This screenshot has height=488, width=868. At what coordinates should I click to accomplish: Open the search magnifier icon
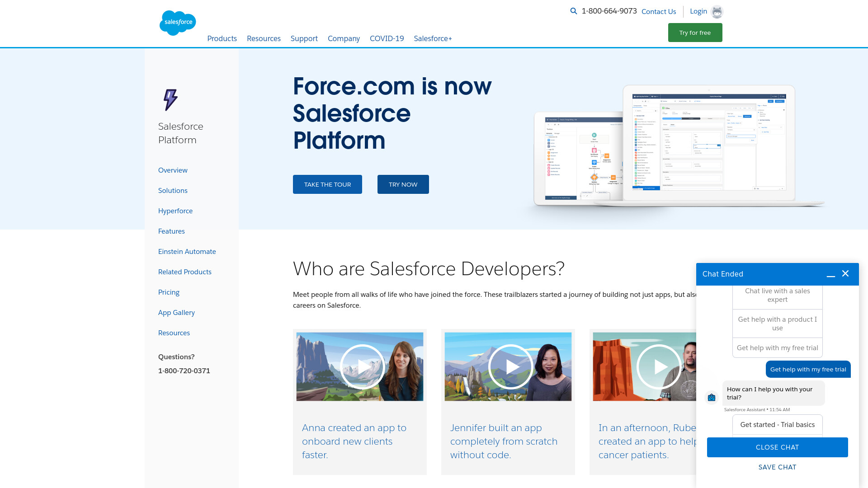pyautogui.click(x=574, y=11)
